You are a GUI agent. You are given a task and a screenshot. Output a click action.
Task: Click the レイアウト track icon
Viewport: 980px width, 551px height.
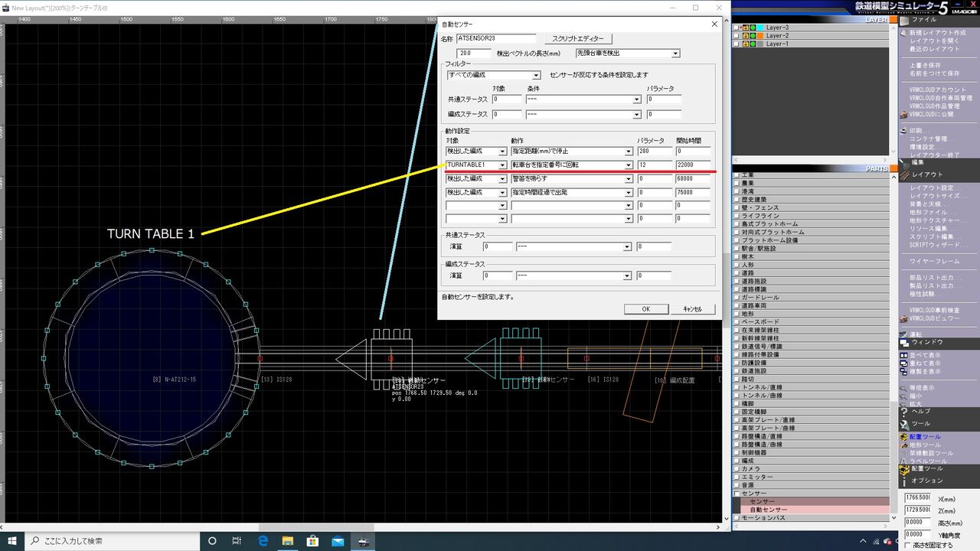pyautogui.click(x=904, y=174)
